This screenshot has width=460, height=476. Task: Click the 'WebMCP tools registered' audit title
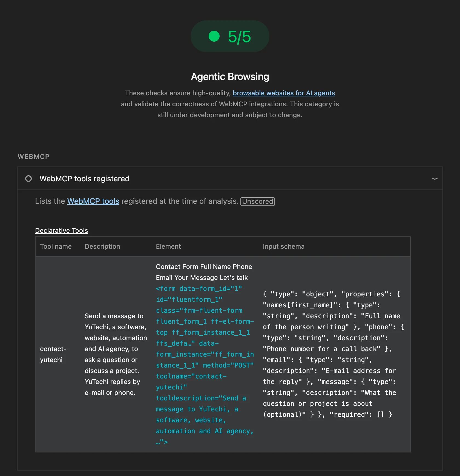pyautogui.click(x=84, y=179)
